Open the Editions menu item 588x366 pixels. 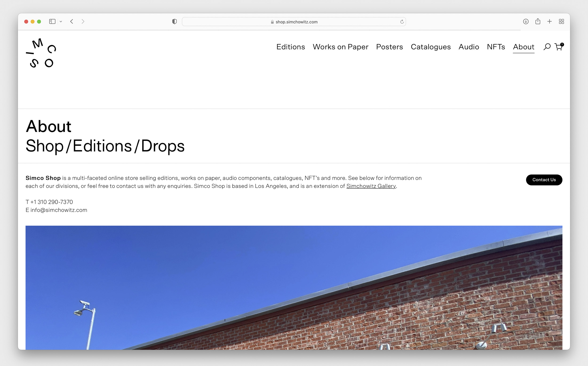tap(290, 47)
